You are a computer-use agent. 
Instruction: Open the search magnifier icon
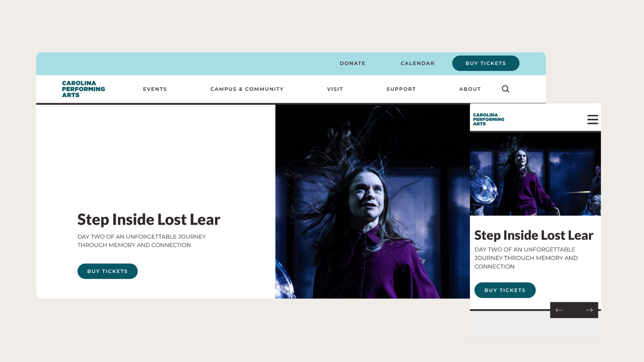[x=505, y=89]
